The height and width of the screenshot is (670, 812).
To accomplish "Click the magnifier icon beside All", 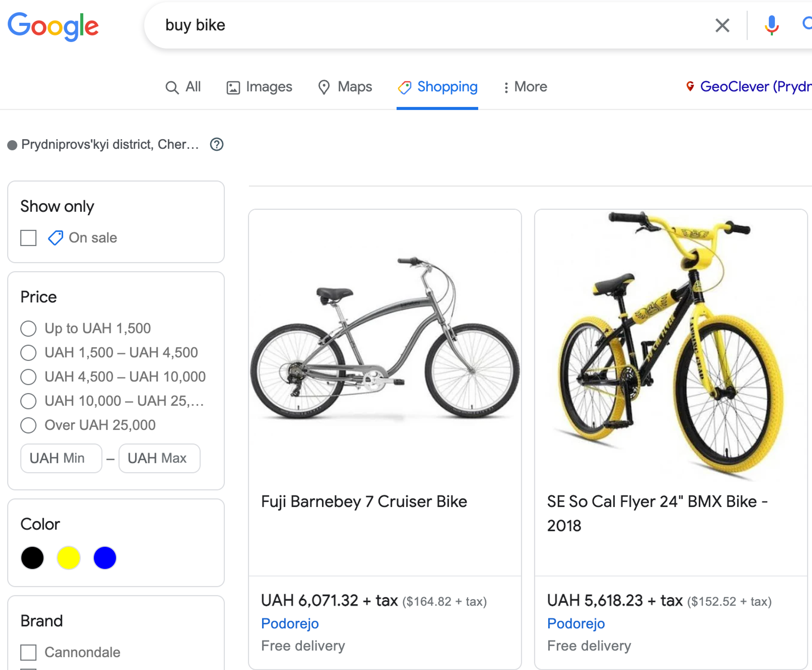I will click(172, 88).
